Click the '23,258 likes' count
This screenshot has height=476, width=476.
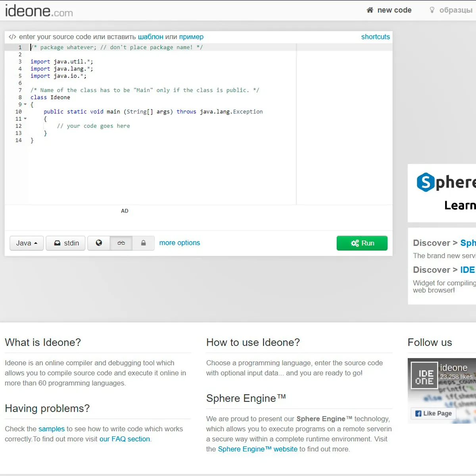point(456,377)
